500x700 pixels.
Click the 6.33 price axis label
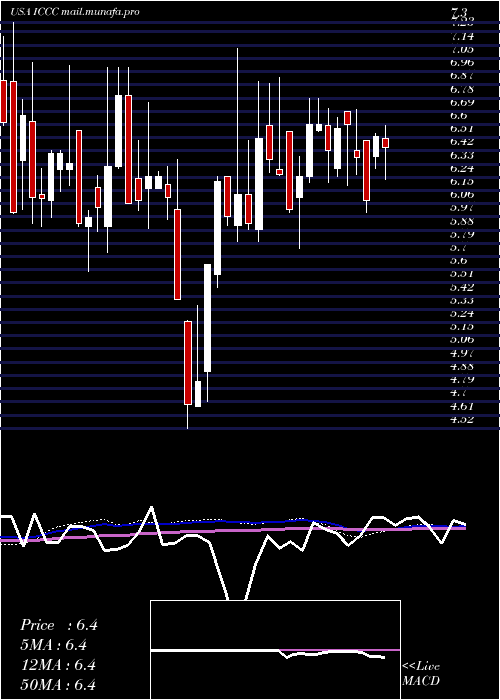click(x=462, y=155)
